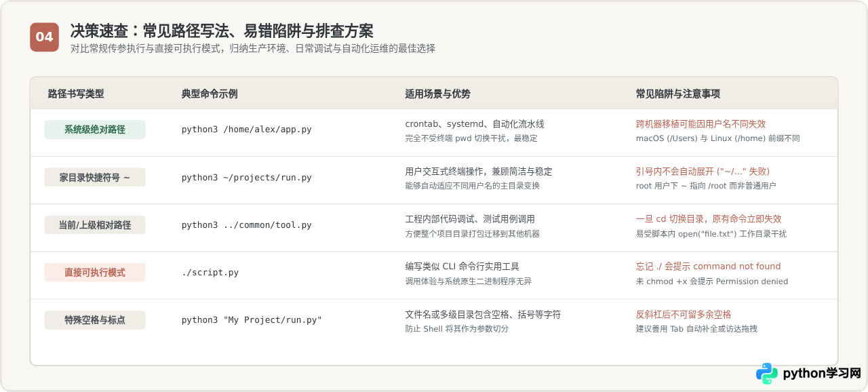Click text 编写类似 CLI 命令行实用工具
The height and width of the screenshot is (392, 868).
(x=462, y=267)
